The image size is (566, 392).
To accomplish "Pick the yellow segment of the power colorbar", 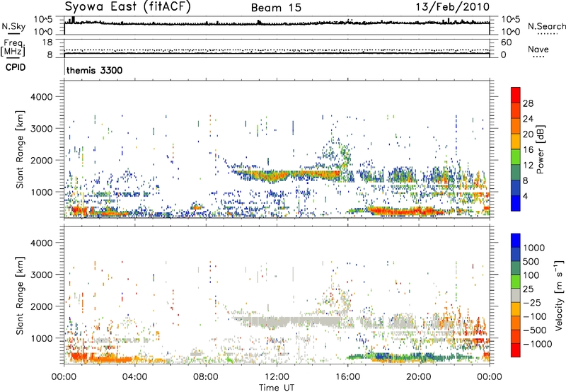I will point(516,142).
